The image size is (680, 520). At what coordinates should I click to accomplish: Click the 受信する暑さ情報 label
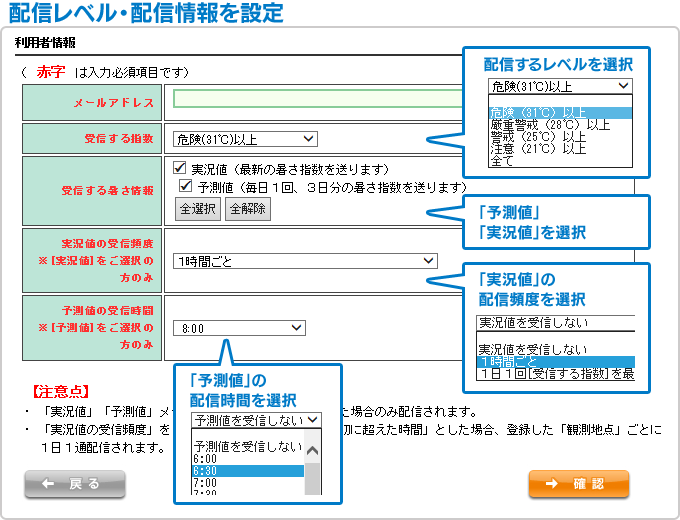click(x=107, y=190)
